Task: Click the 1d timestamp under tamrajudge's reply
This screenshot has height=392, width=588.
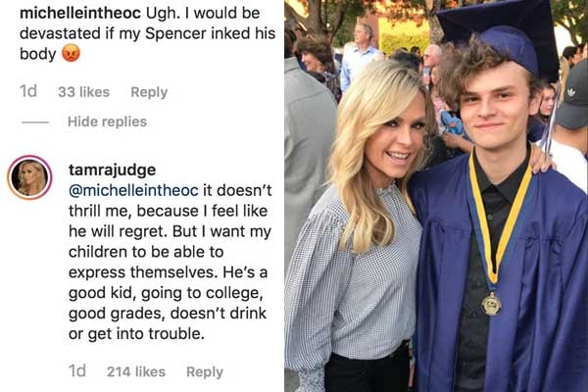Action: (x=77, y=371)
